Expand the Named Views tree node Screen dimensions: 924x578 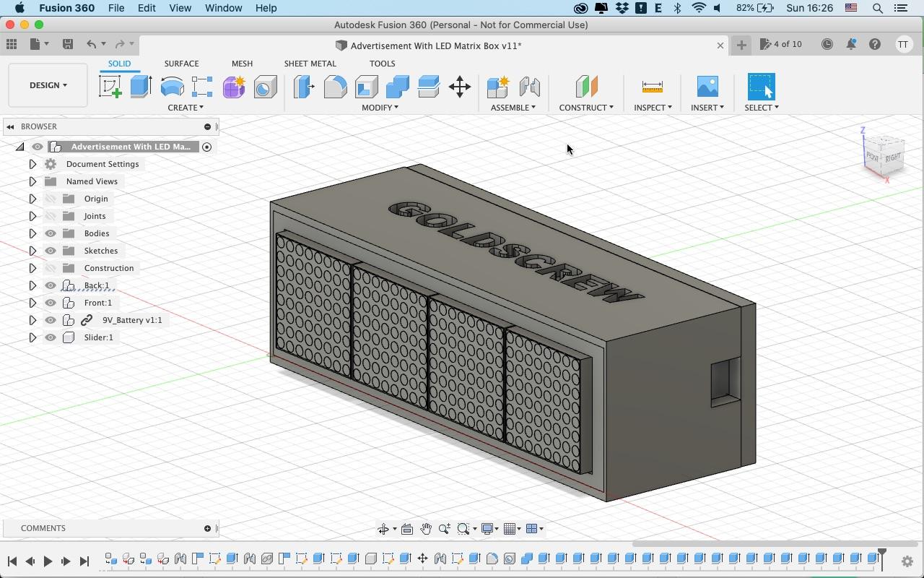pos(32,181)
